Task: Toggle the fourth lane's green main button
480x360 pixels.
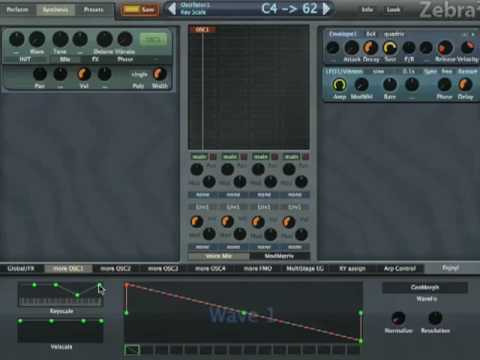Action: [x=292, y=157]
